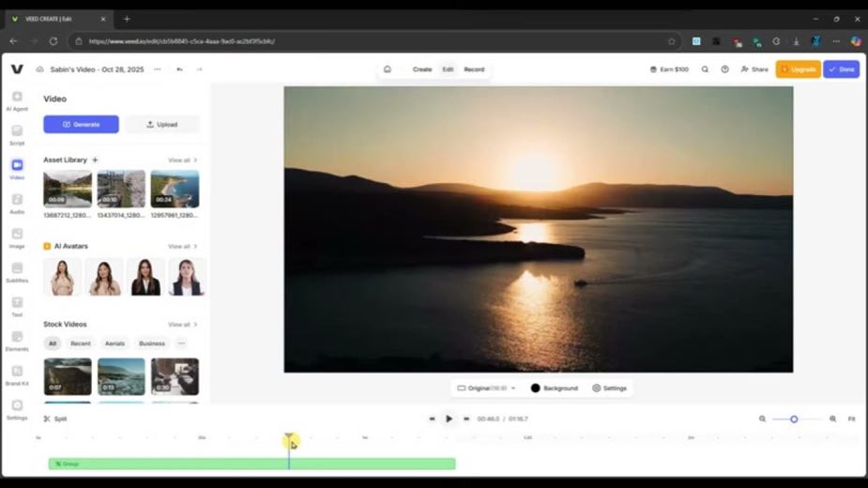
Task: Click the browser address bar URL
Action: click(181, 41)
